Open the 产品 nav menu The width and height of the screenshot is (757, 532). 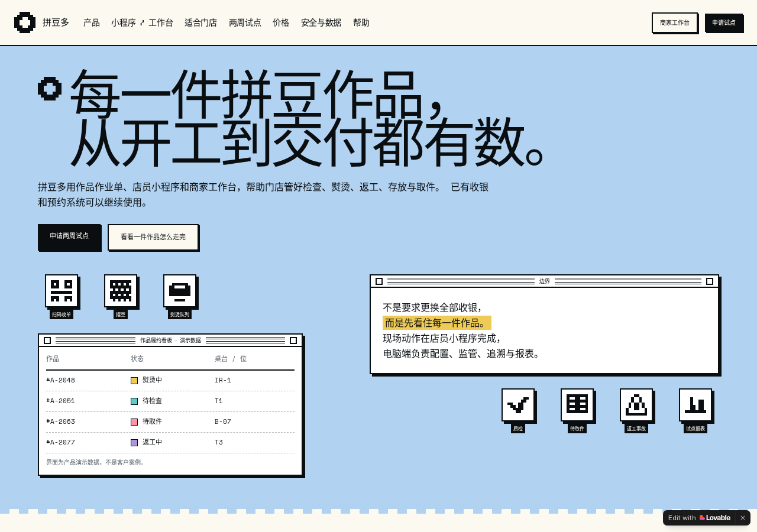pyautogui.click(x=92, y=22)
